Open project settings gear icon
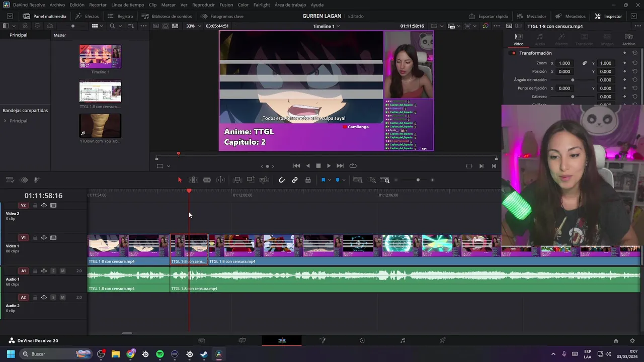Screen dimensions: 644x362 [x=632, y=340]
